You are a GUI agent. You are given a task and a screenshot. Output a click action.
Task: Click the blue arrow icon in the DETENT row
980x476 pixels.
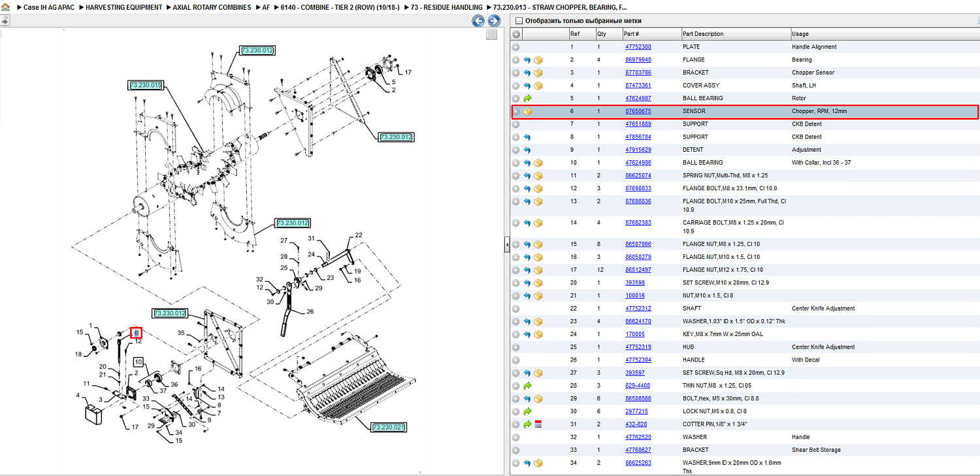527,150
